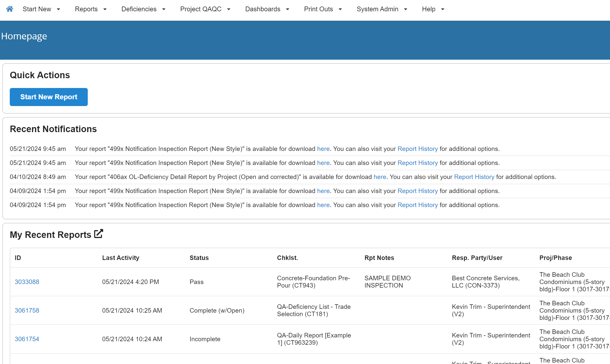Open the Dashboards menu

tap(267, 9)
